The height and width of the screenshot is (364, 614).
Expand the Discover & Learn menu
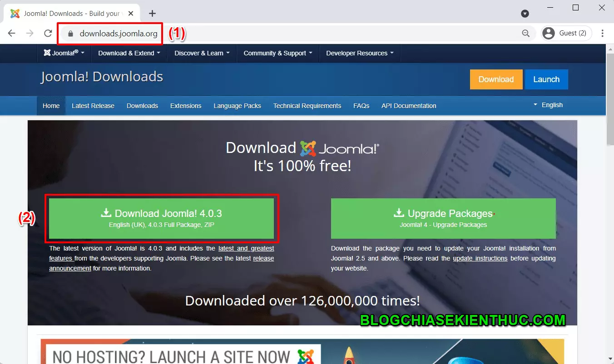click(202, 53)
